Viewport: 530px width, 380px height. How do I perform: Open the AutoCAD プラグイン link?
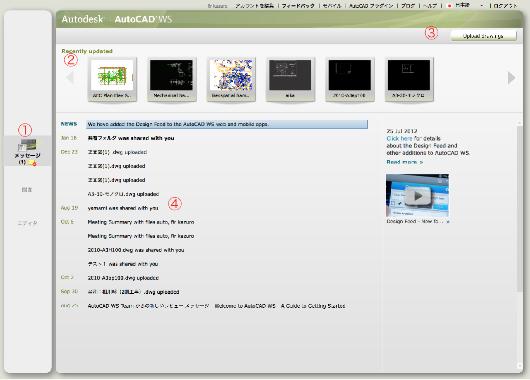pos(371,6)
